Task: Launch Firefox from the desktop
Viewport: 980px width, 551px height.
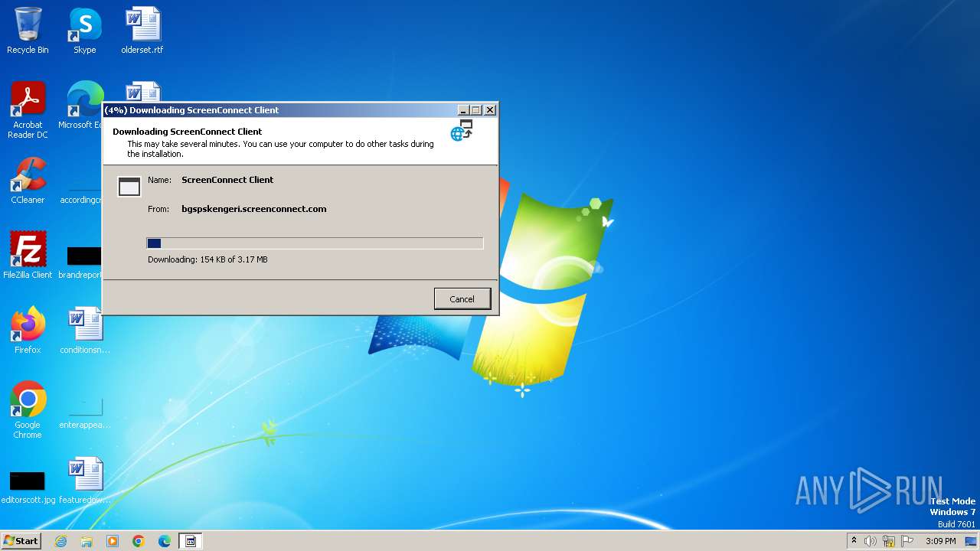Action: (28, 331)
